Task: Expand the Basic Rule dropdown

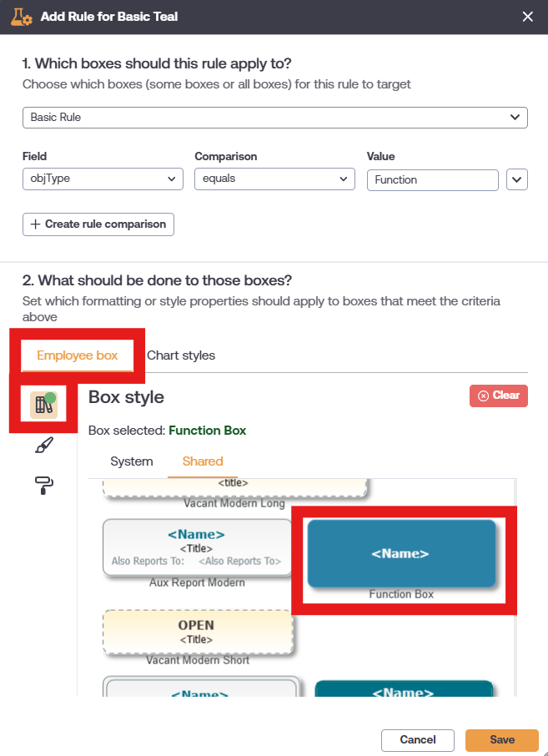Action: tap(275, 118)
